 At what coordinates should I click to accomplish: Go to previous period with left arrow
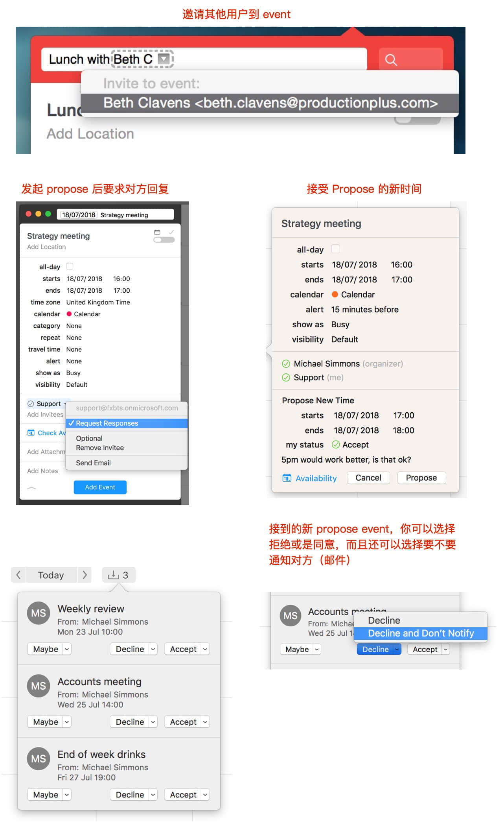(x=18, y=575)
